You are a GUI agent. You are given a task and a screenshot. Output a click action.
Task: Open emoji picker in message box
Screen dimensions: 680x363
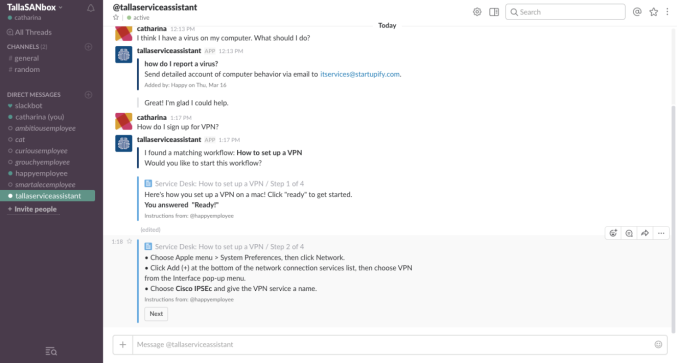658,344
